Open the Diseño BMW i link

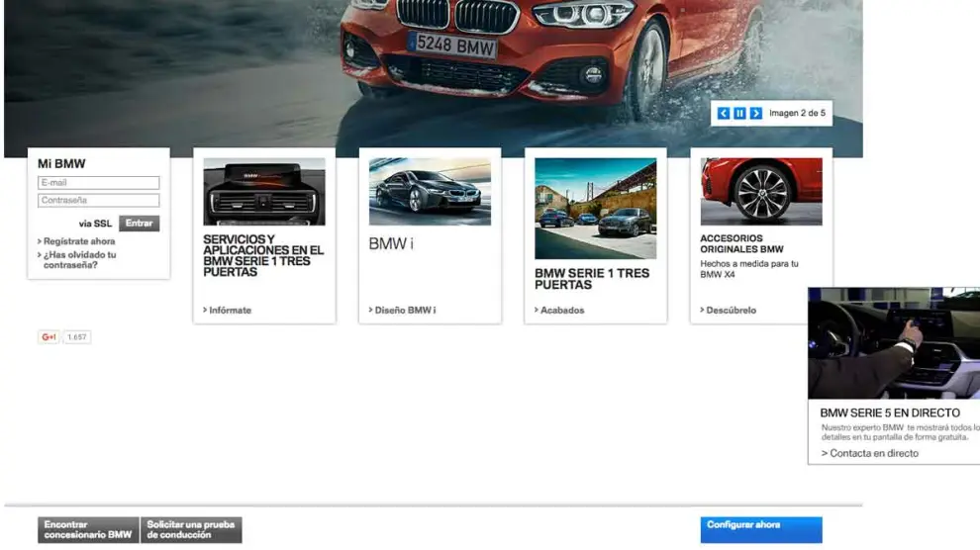pyautogui.click(x=405, y=311)
